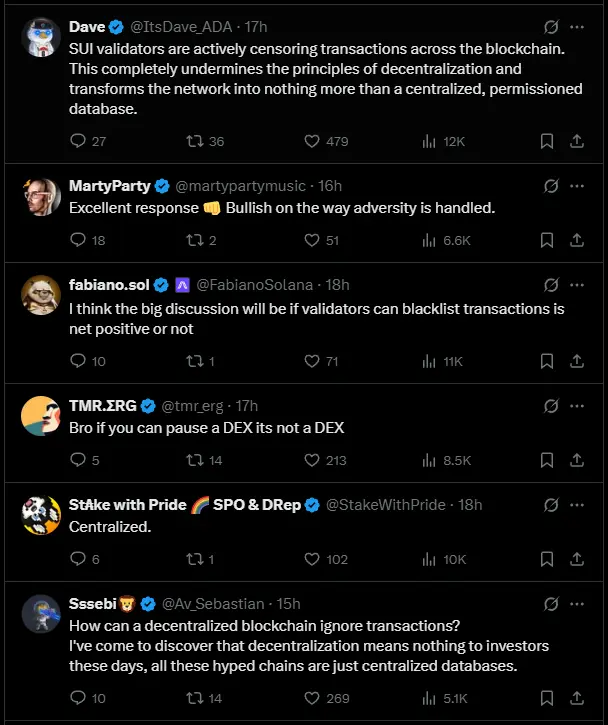This screenshot has height=725, width=608.
Task: Open three-dot menu on fabiano.sol's tweet
Action: click(577, 285)
